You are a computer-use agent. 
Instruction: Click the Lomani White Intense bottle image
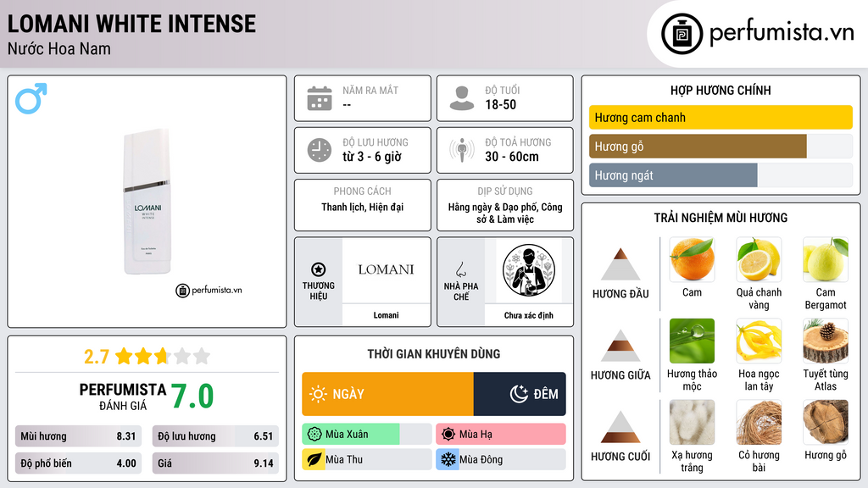click(147, 202)
